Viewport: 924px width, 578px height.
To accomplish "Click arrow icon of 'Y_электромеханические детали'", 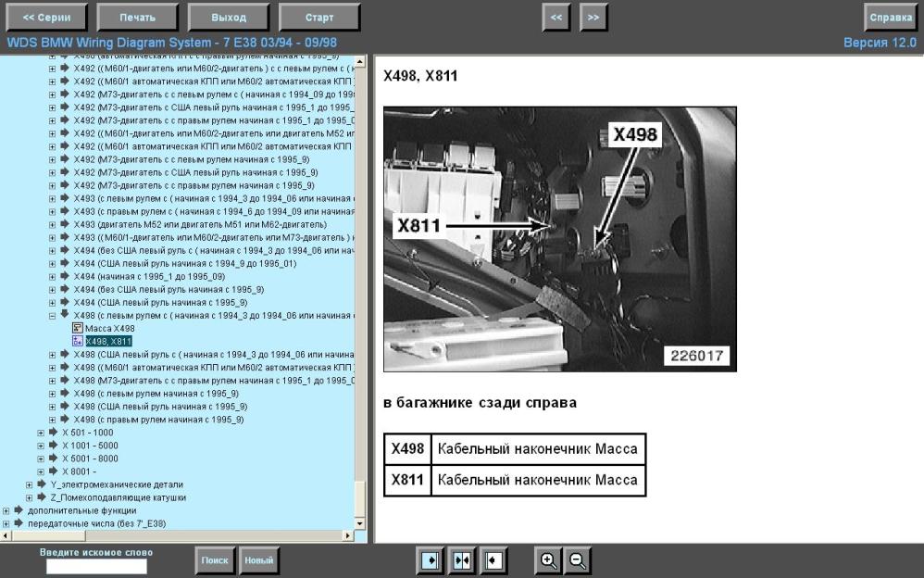I will pyautogui.click(x=42, y=484).
